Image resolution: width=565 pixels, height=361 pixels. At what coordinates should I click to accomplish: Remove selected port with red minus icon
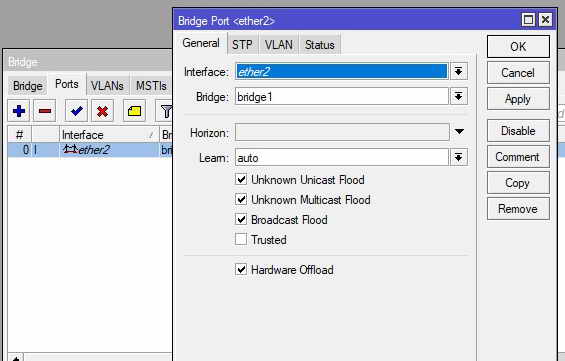(45, 111)
